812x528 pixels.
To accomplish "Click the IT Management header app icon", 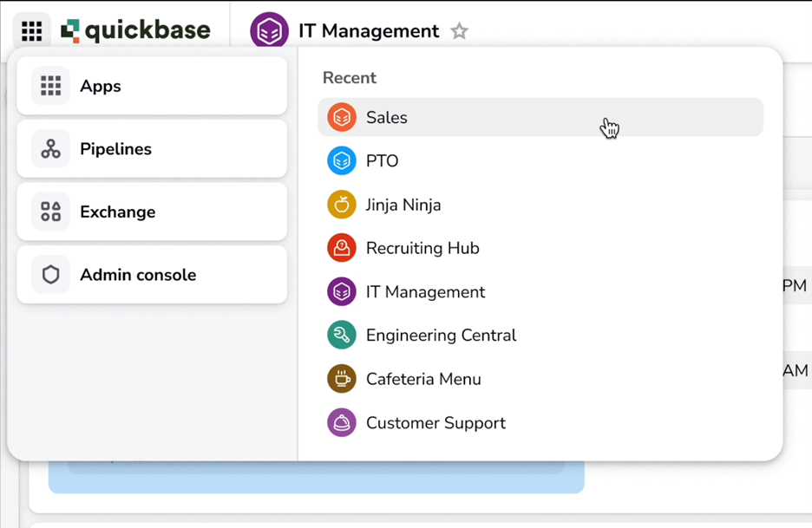I will [x=269, y=31].
